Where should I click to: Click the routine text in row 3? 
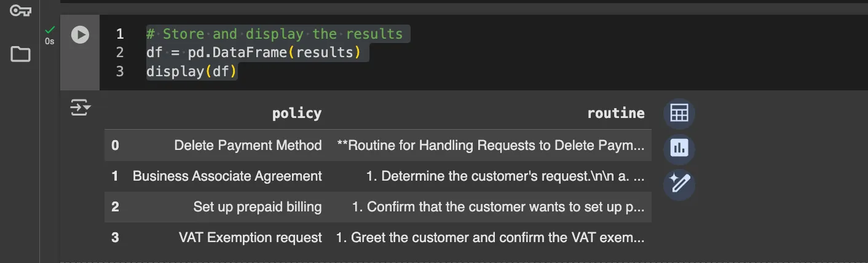point(490,238)
